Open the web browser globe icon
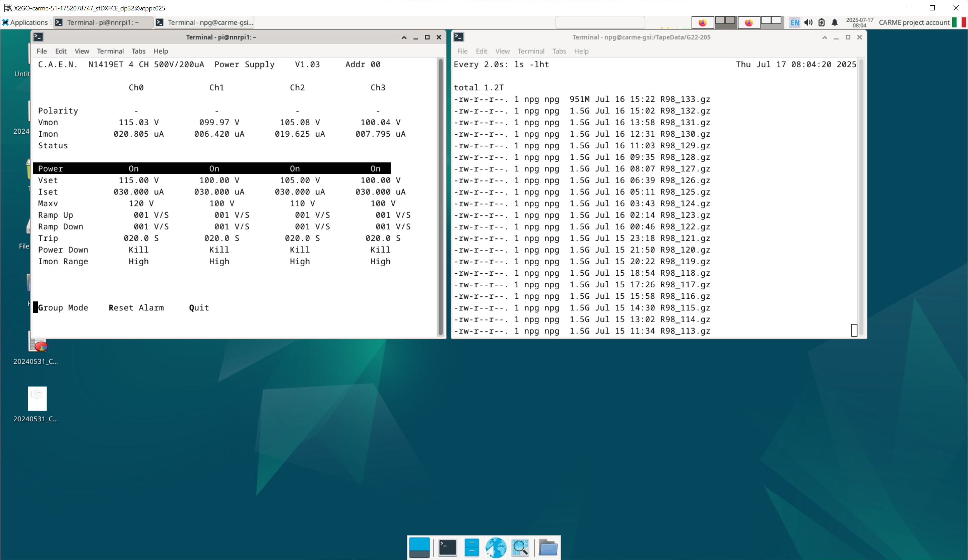This screenshot has width=968, height=560. point(495,547)
